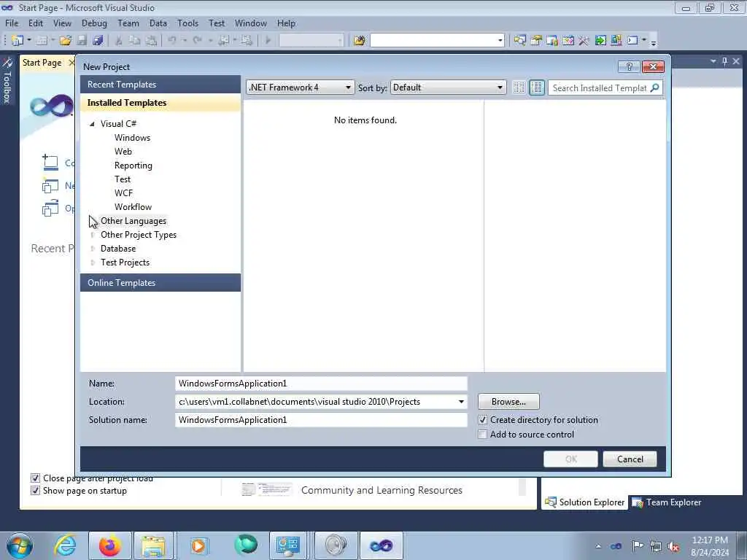This screenshot has width=747, height=560.
Task: Select the Other Languages tree item
Action: pos(133,221)
